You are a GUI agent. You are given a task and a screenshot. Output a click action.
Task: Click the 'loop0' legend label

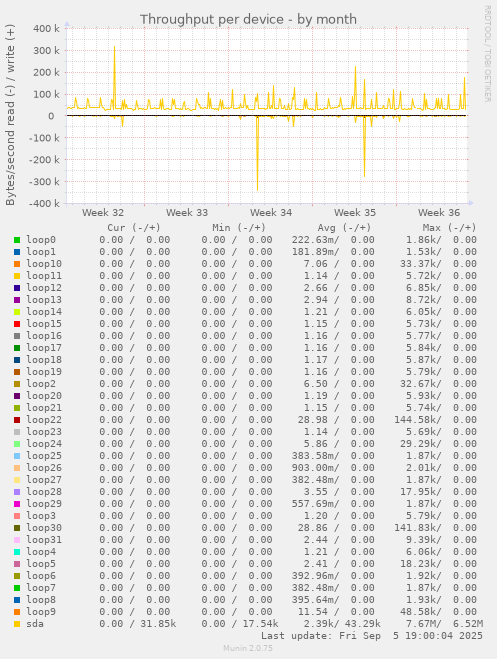coord(41,240)
